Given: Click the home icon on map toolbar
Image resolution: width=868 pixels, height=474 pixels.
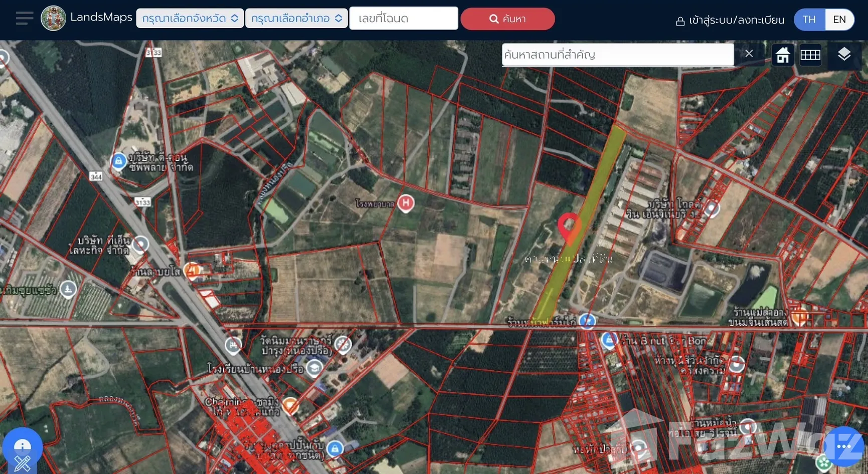Looking at the screenshot, I should click(x=782, y=55).
